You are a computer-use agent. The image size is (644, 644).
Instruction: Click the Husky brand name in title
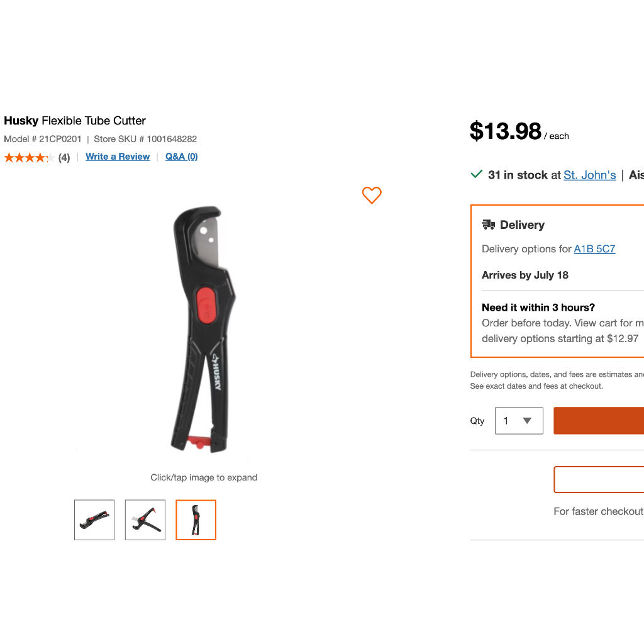21,121
